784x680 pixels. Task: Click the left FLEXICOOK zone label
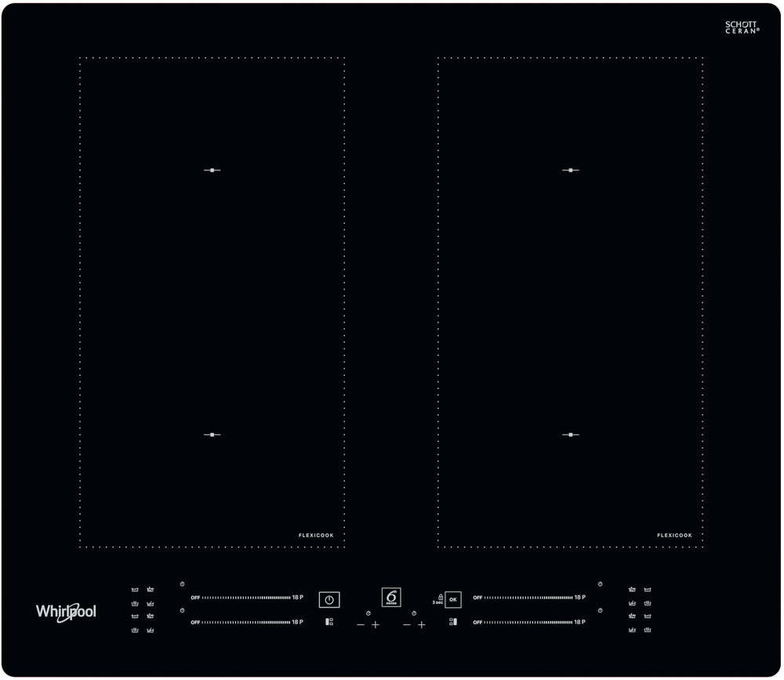click(x=315, y=534)
